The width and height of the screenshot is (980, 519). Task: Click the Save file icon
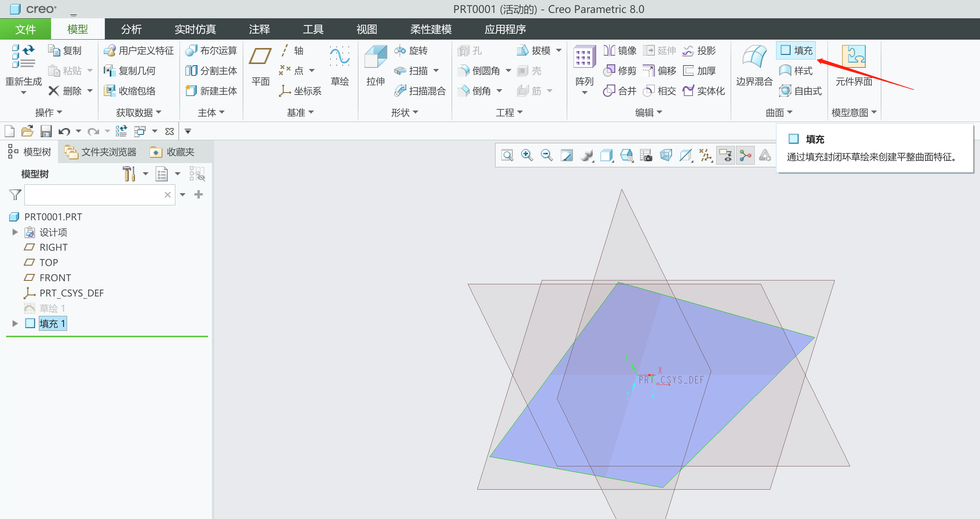(x=46, y=131)
